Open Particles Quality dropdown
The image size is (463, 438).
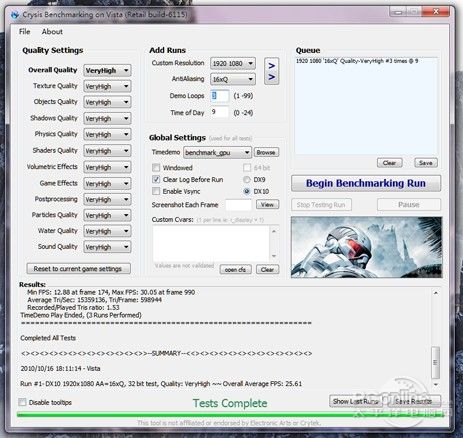click(107, 216)
